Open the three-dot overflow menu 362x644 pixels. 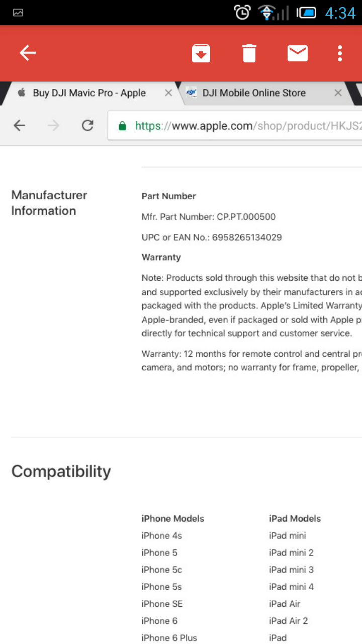[339, 53]
